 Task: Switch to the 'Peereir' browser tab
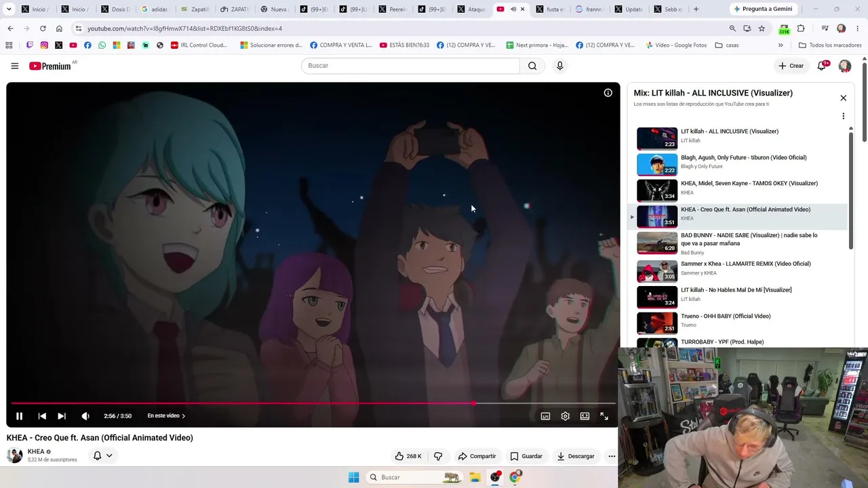coord(393,9)
